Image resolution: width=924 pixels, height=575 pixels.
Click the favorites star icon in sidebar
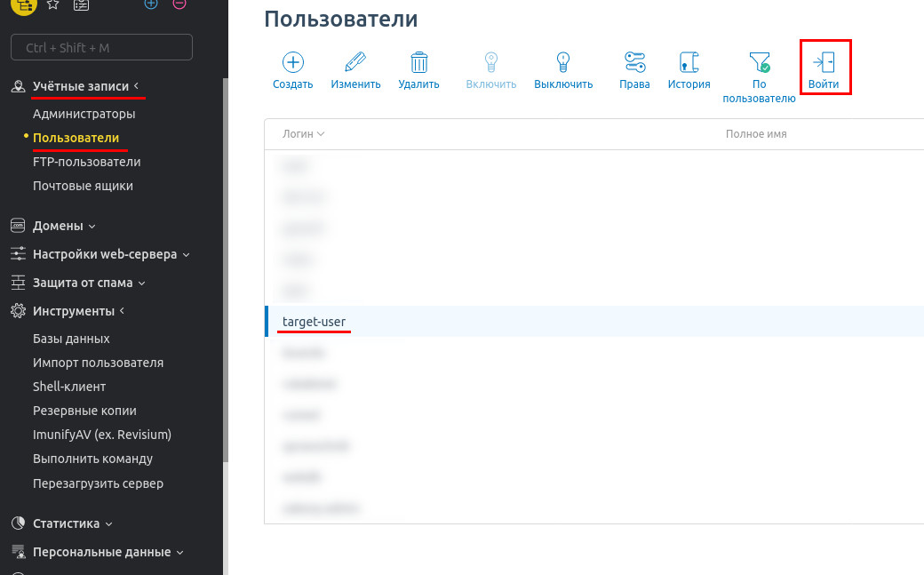click(52, 4)
